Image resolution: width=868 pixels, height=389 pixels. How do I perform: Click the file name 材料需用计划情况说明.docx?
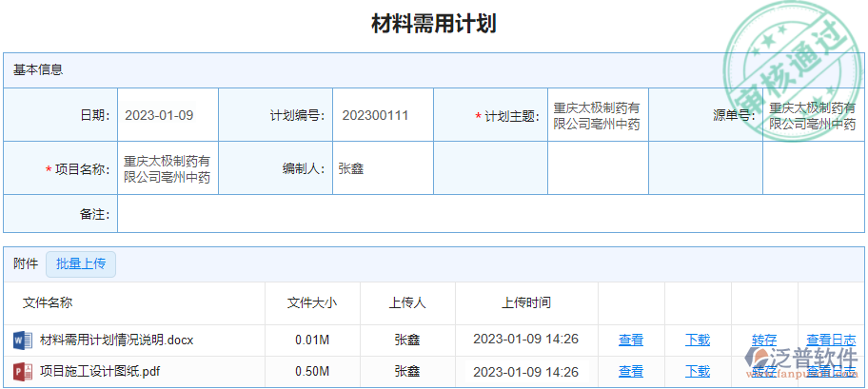coord(117,340)
